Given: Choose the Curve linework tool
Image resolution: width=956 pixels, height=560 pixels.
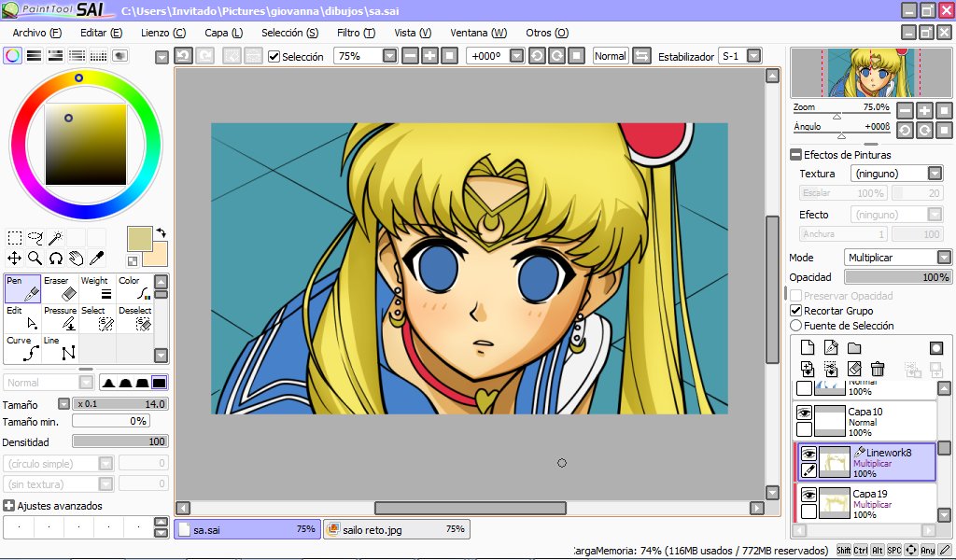Looking at the screenshot, I should 22,348.
